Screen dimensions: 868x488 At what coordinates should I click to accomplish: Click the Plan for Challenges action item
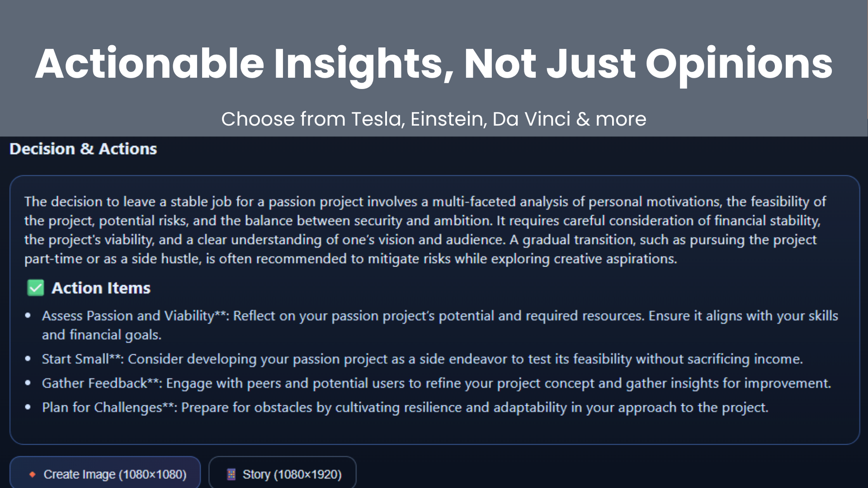[405, 408]
